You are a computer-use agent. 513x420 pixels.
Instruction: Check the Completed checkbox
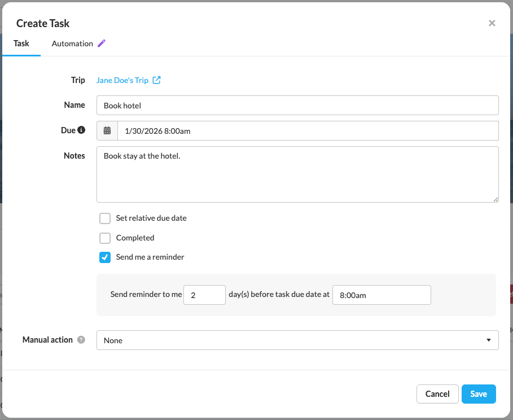(x=105, y=238)
